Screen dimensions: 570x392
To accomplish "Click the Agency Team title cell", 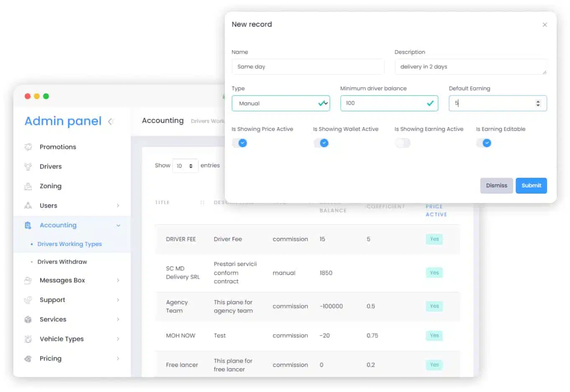I will [x=176, y=306].
